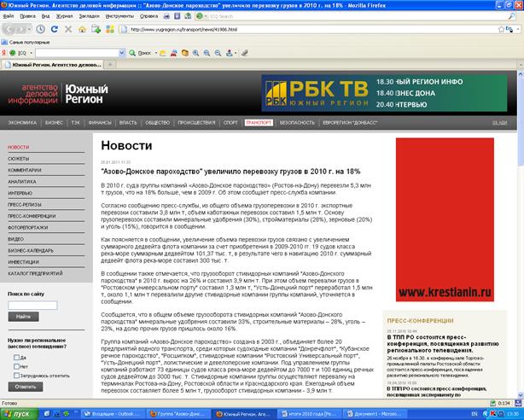This screenshot has height=420, width=524.
Task: Open the Windows пуск start button
Action: [x=20, y=414]
